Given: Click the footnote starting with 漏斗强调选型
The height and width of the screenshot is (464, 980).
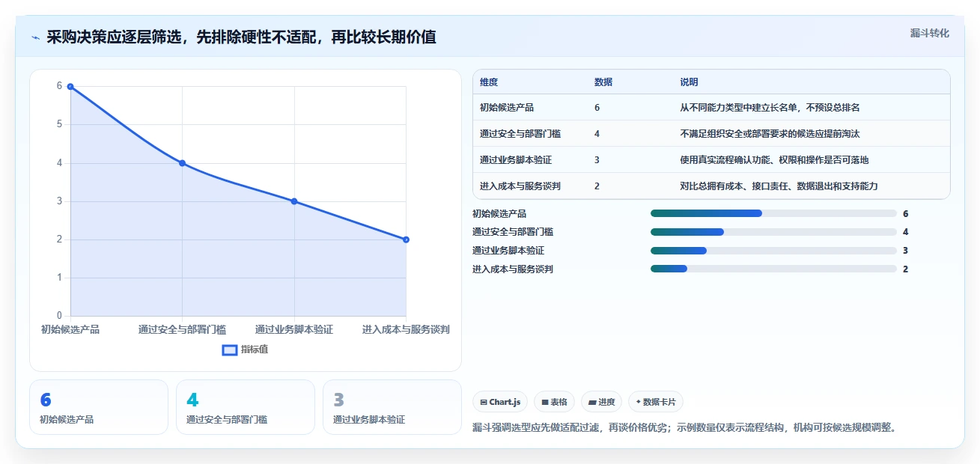Looking at the screenshot, I should click(x=684, y=428).
